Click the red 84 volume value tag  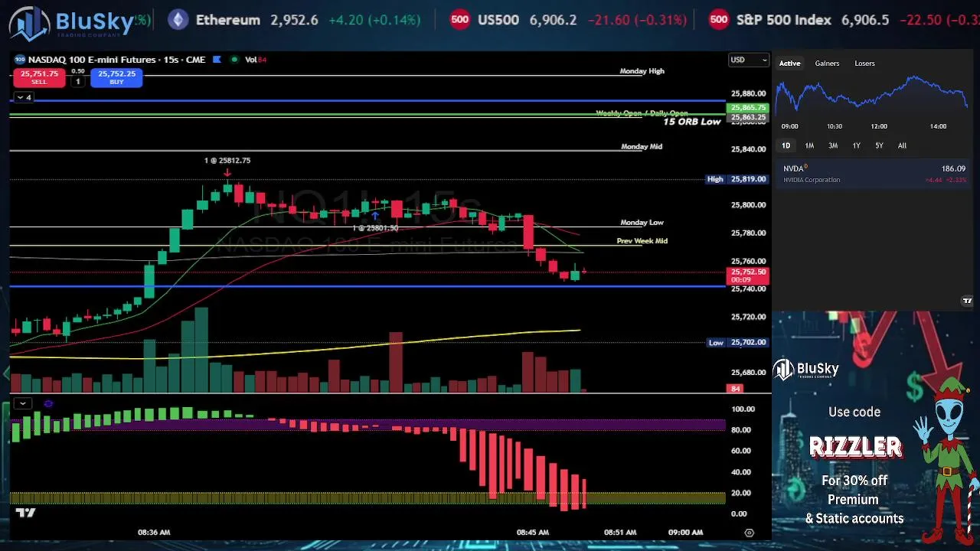tap(736, 389)
